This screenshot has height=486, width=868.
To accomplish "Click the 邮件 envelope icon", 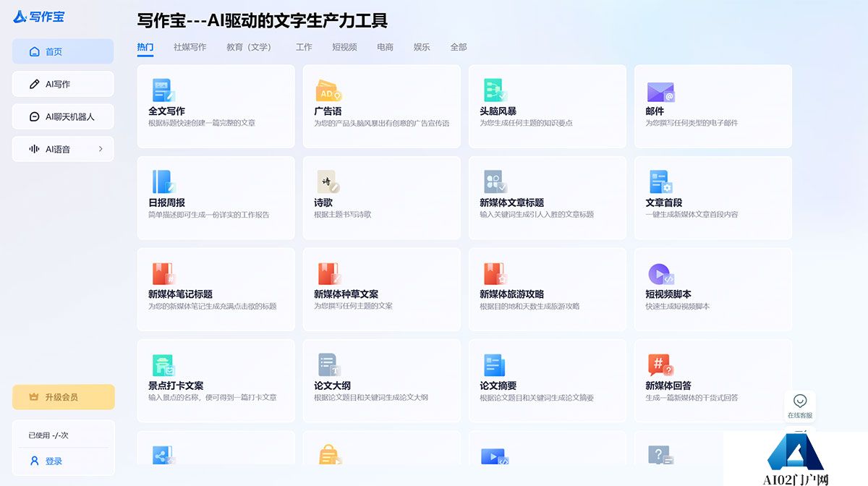I will pyautogui.click(x=660, y=92).
